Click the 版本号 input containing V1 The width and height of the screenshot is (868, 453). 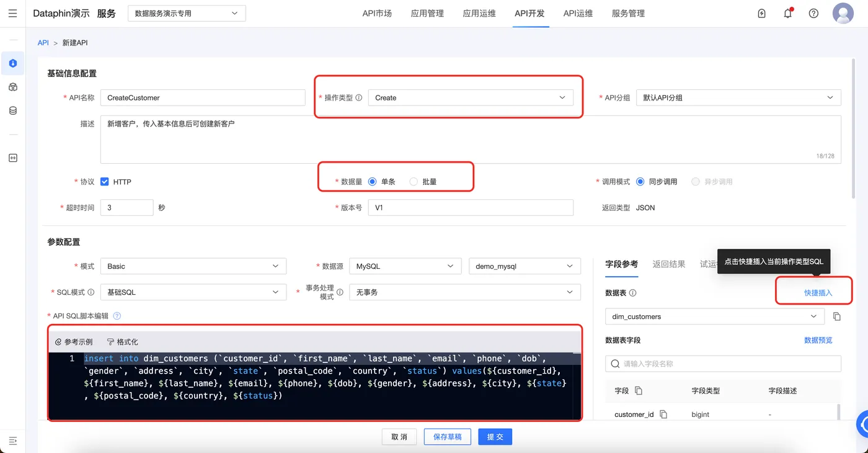(471, 208)
